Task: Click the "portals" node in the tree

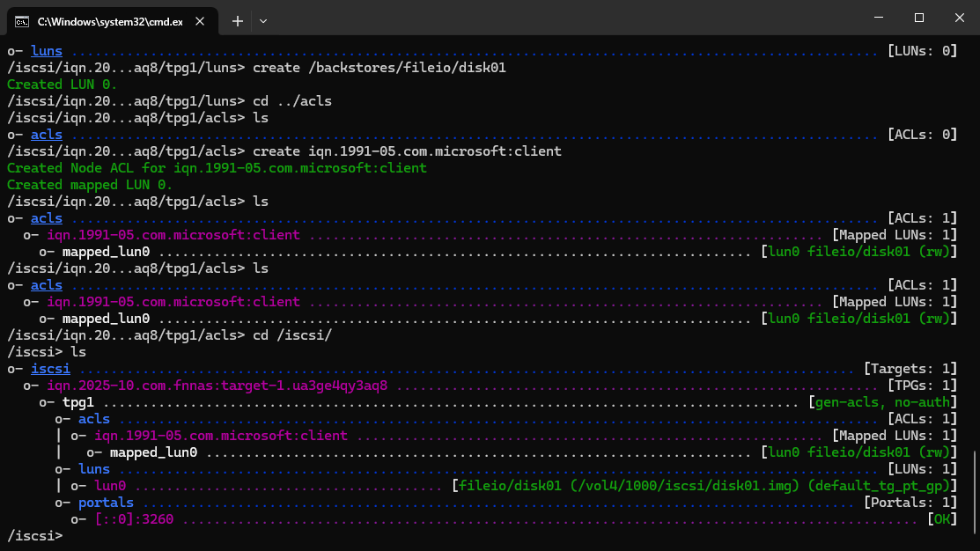Action: [x=106, y=503]
